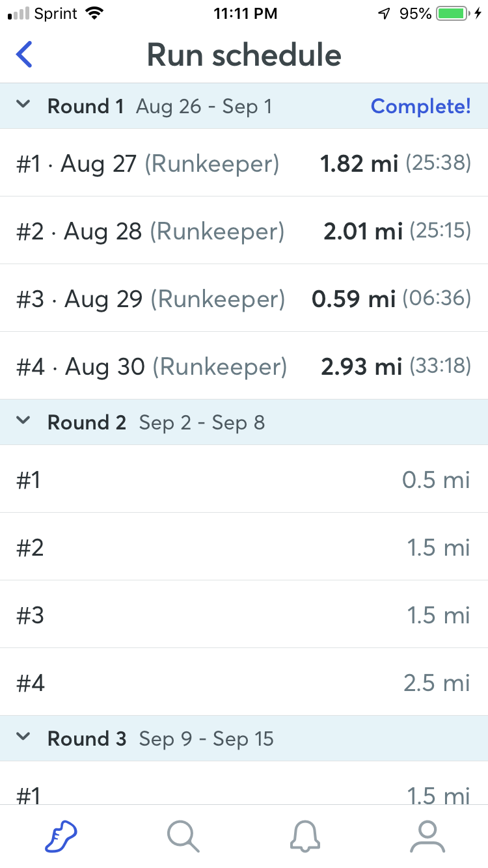Select the Aug 29 run of 0.59 mi

(x=244, y=299)
